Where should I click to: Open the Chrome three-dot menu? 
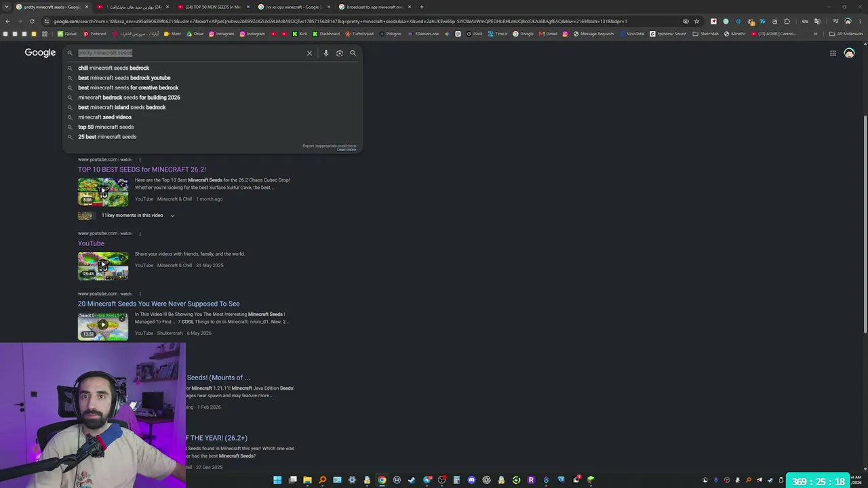point(860,21)
